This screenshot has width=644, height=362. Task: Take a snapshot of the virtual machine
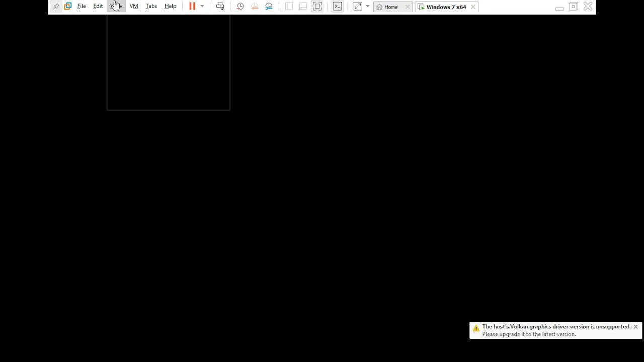click(x=240, y=7)
